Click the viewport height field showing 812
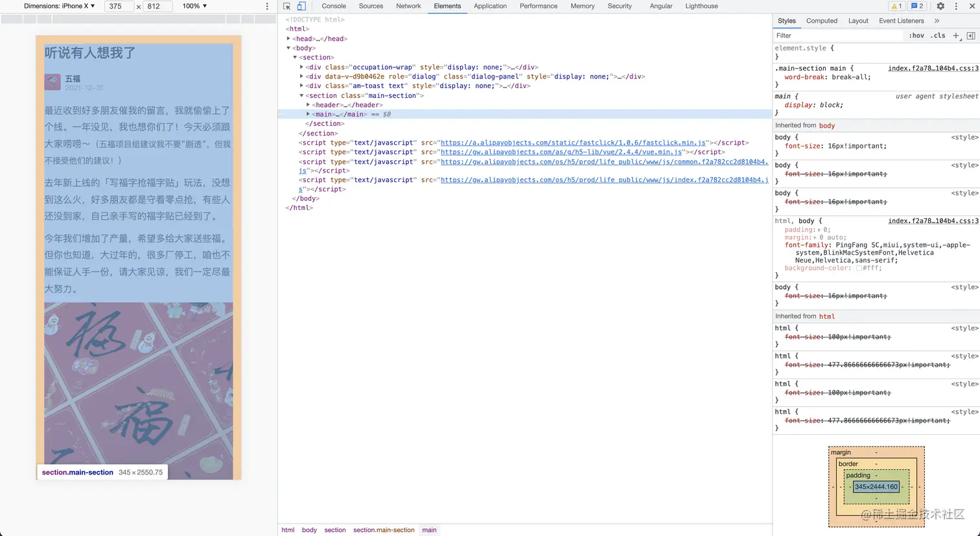 pos(157,6)
